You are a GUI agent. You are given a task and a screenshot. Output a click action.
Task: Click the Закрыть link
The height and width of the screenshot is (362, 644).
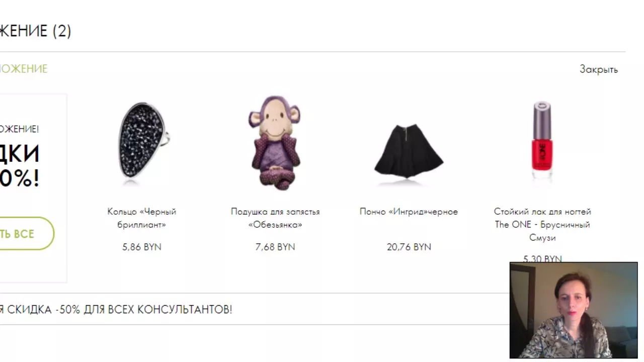(x=598, y=69)
